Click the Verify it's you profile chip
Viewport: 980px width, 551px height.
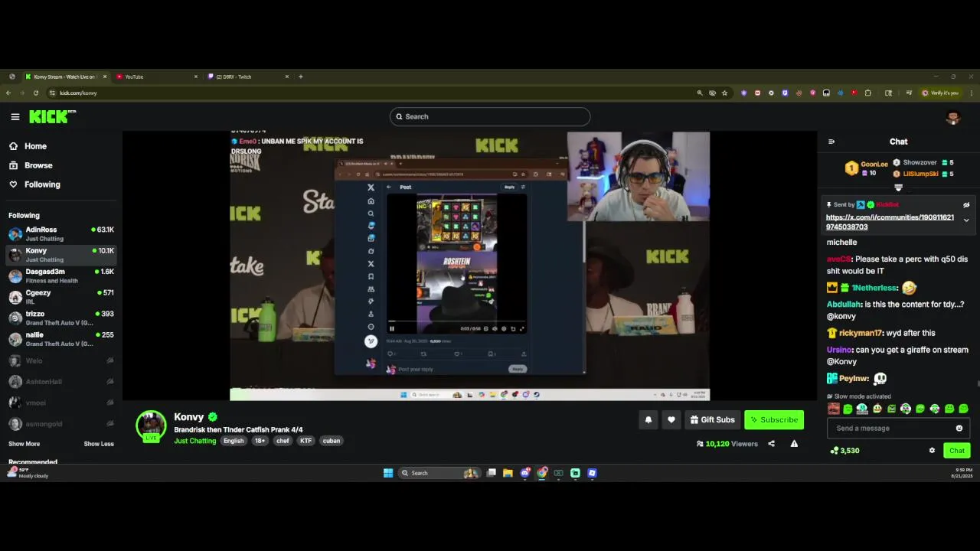pyautogui.click(x=940, y=93)
